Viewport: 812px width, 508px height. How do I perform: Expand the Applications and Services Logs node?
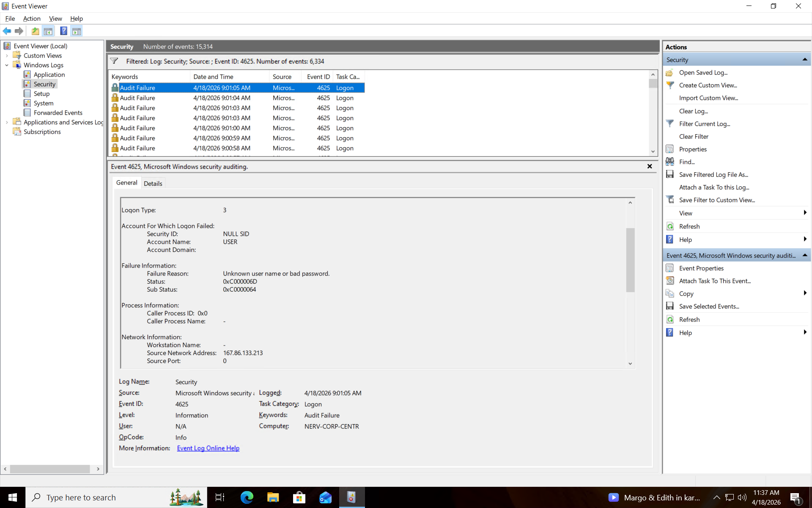pos(7,122)
